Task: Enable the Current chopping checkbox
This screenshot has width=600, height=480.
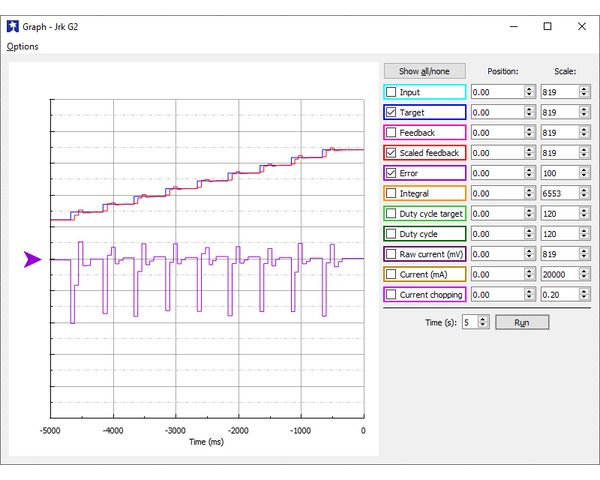Action: click(x=391, y=294)
